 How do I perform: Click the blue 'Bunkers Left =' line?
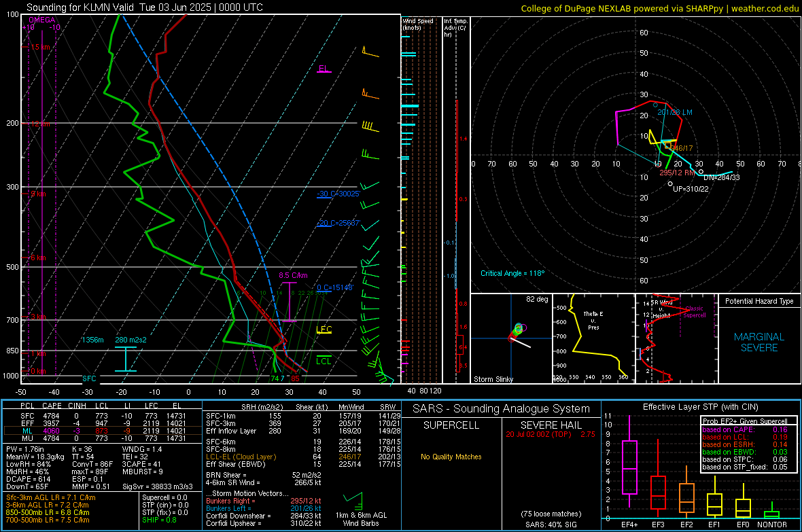[x=264, y=508]
